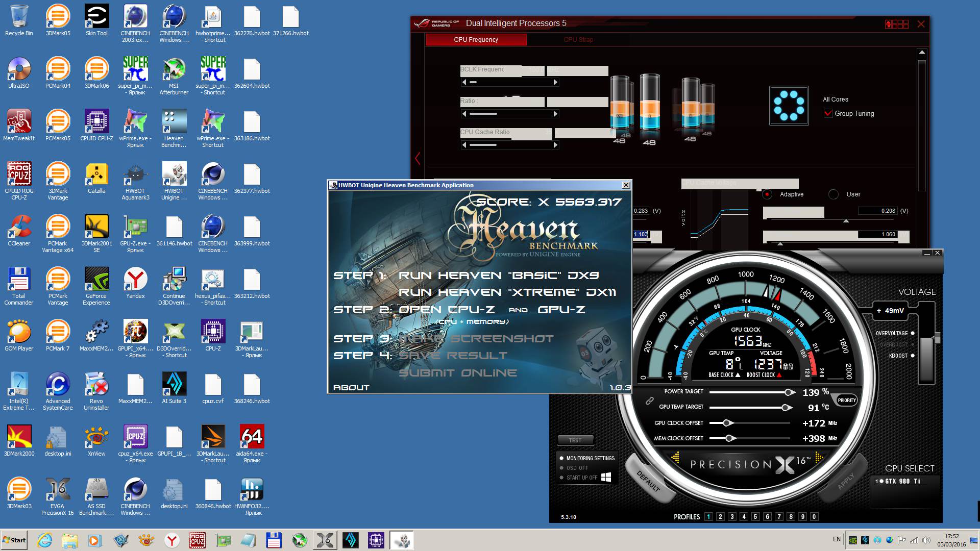Click ABOUT in the Heaven Benchmark window
The height and width of the screenshot is (551, 980).
pyautogui.click(x=351, y=388)
